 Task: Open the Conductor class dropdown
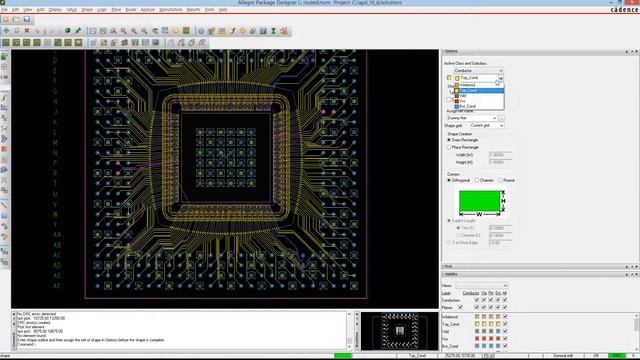tap(478, 71)
